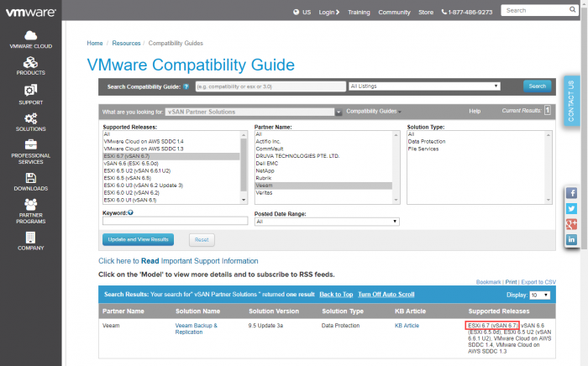Share on LinkedIn icon

pos(571,239)
